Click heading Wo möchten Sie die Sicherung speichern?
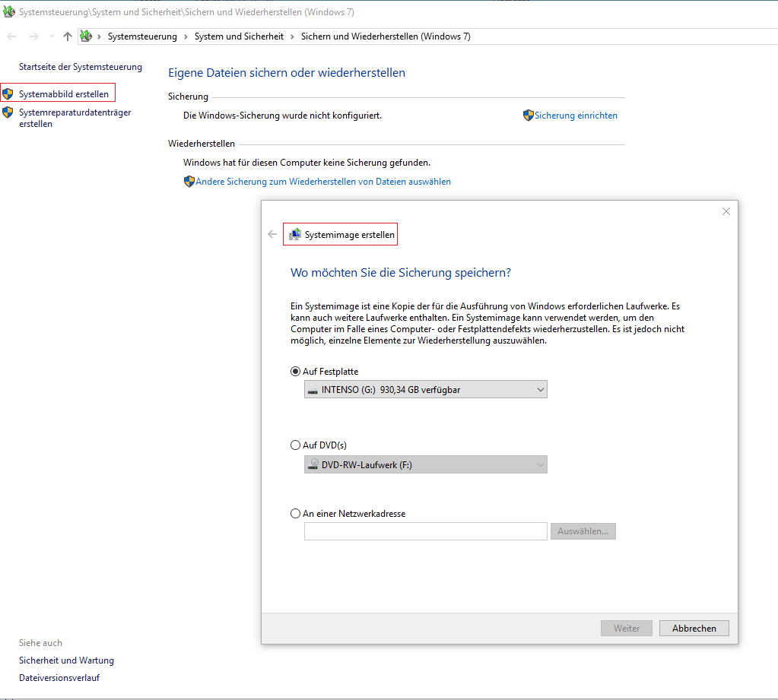Screen dimensions: 778x700 [401, 273]
